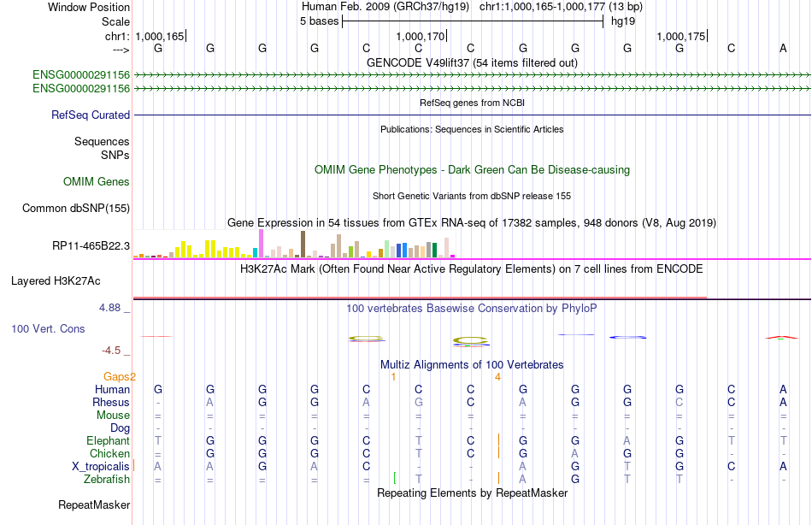Click the Common dbSNP(155) track label
The image size is (812, 525).
tap(76, 209)
